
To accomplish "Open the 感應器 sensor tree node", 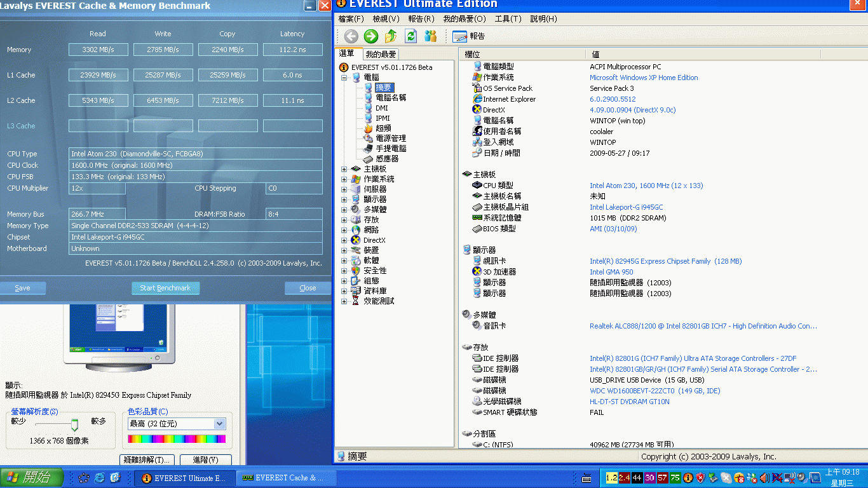I will coord(387,159).
